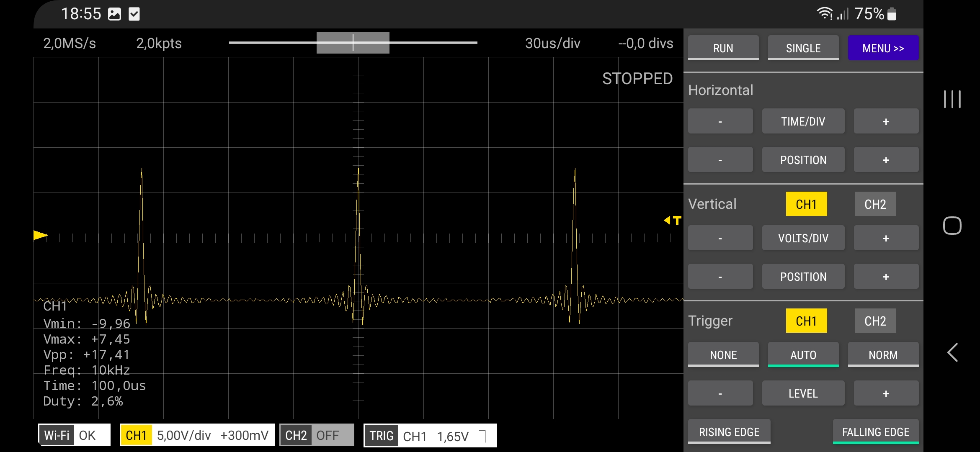Tap the falling edge icon in TRIG box
Screen dimensions: 980x452
pyautogui.click(x=482, y=436)
